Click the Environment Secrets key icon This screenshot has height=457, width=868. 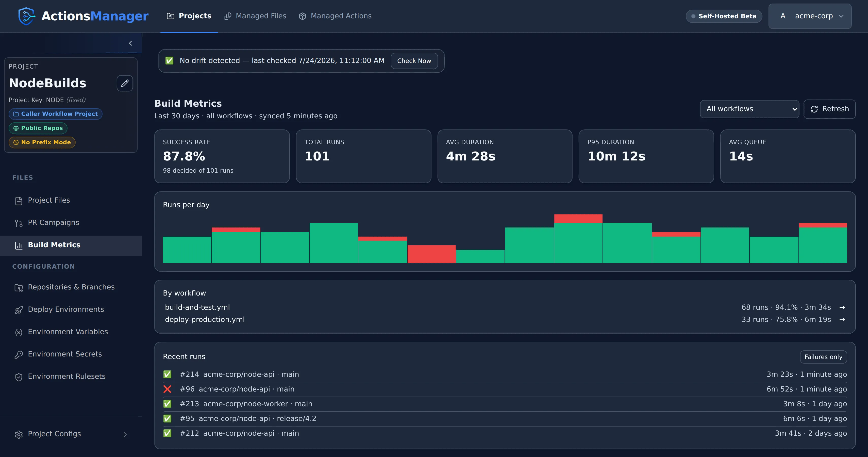[19, 354]
